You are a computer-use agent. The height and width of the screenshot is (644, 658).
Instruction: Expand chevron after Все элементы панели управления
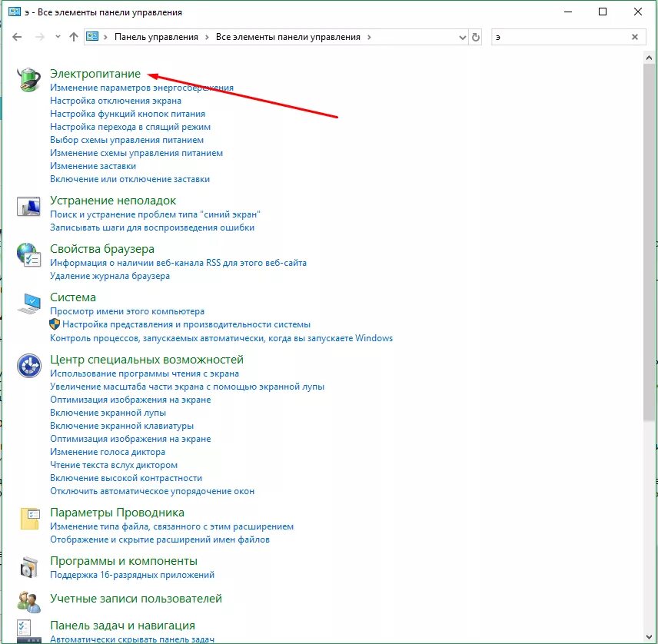pyautogui.click(x=369, y=37)
